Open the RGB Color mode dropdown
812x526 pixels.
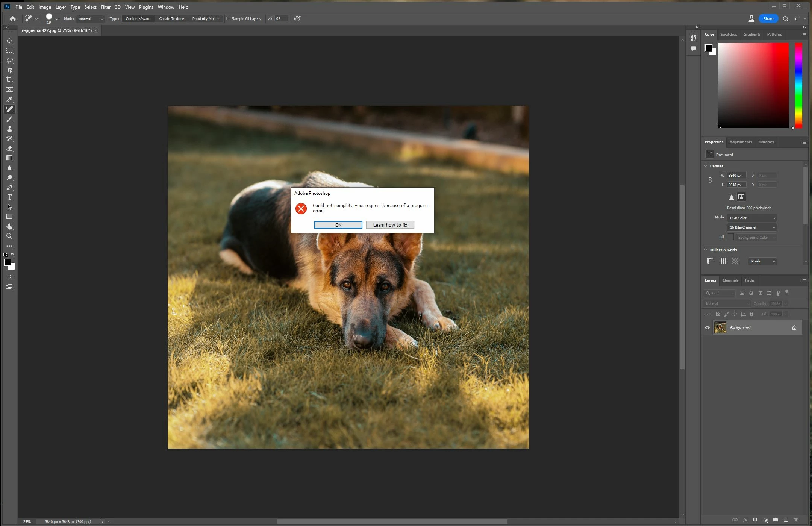pyautogui.click(x=751, y=218)
